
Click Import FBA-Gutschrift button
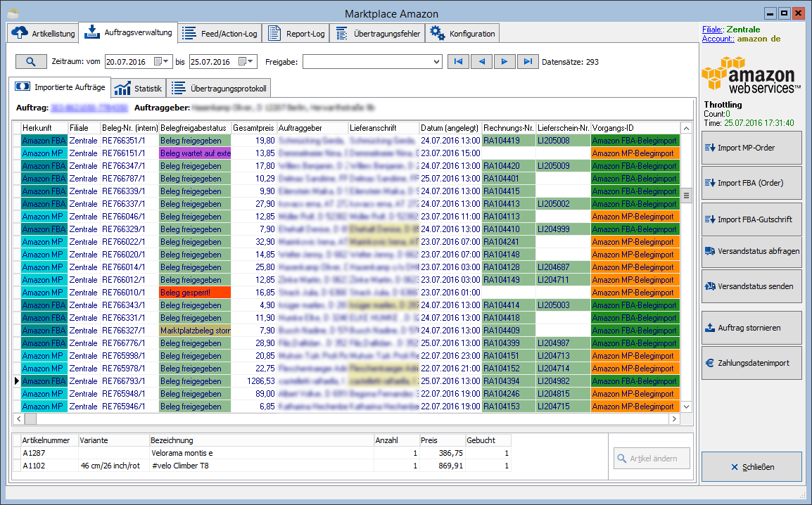(751, 219)
